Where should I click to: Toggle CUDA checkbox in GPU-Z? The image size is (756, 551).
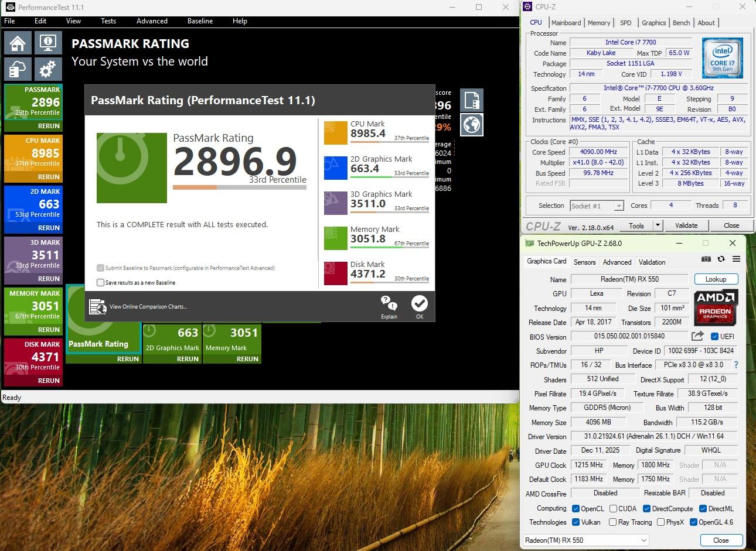click(613, 509)
